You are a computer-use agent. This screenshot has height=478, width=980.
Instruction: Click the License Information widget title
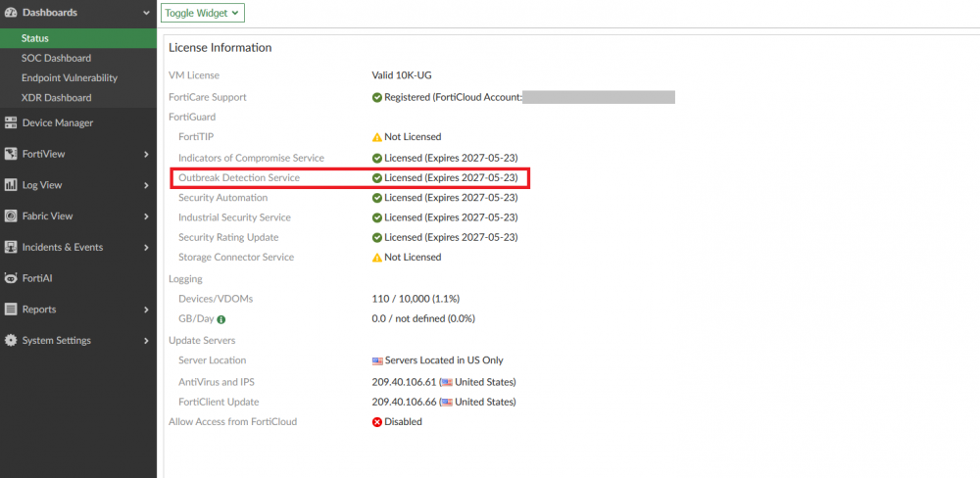[220, 47]
